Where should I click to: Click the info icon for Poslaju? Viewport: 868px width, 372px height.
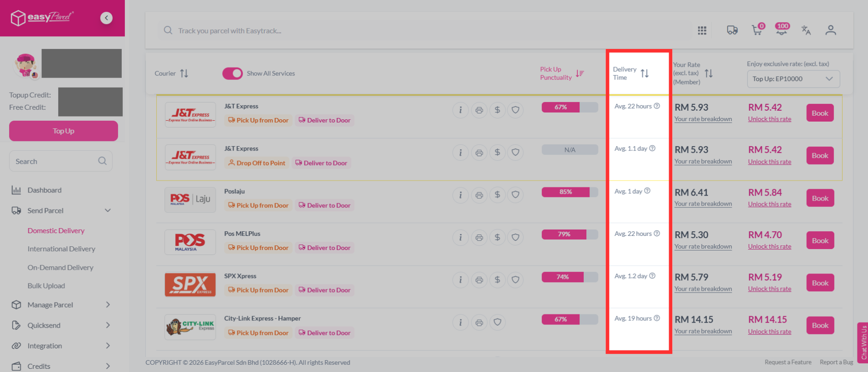click(x=461, y=195)
